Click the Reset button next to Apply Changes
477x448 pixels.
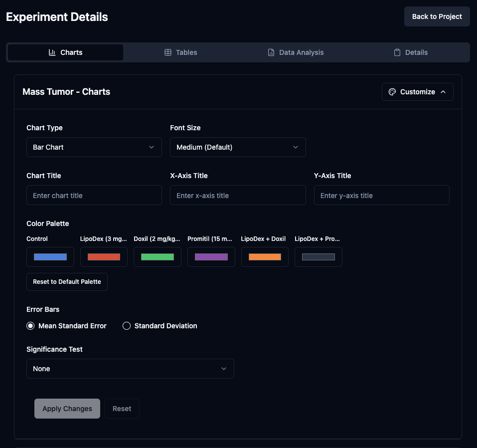122,409
